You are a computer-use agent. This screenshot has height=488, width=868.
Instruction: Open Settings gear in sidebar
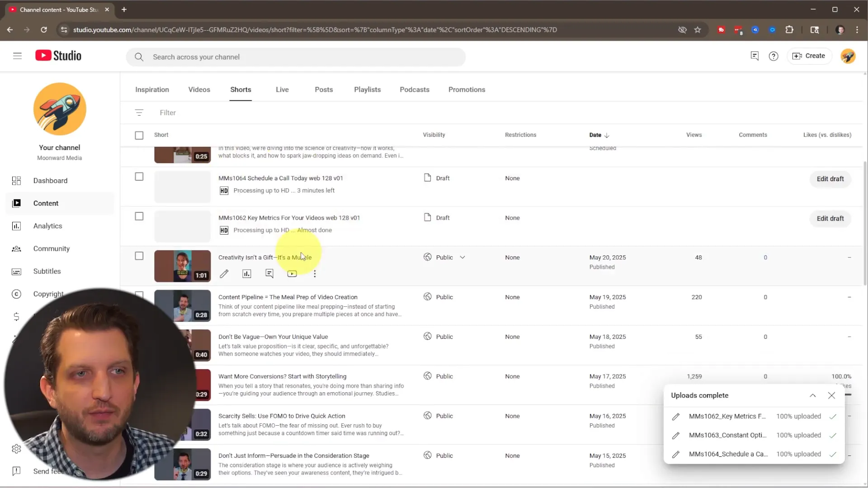pos(16,449)
